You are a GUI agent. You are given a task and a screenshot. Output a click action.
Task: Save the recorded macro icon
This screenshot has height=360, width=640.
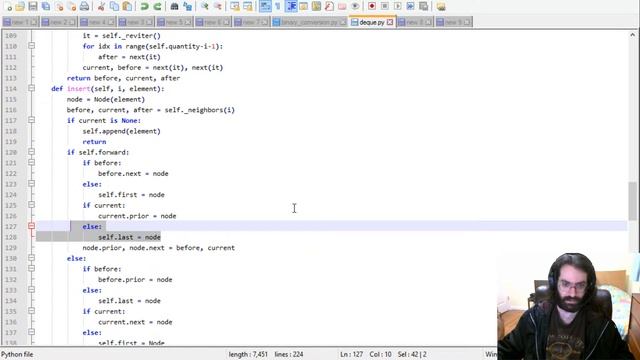point(424,6)
